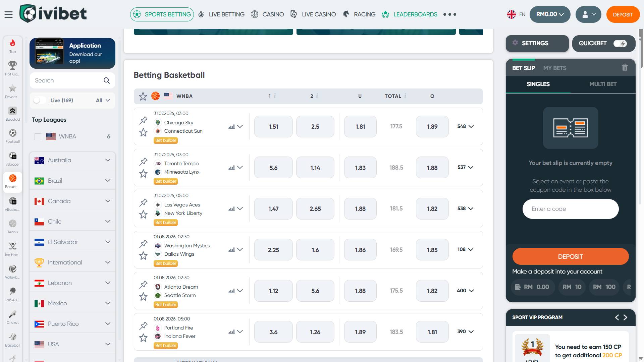Toggle the Quickbet switch
The height and width of the screenshot is (362, 644).
click(620, 44)
